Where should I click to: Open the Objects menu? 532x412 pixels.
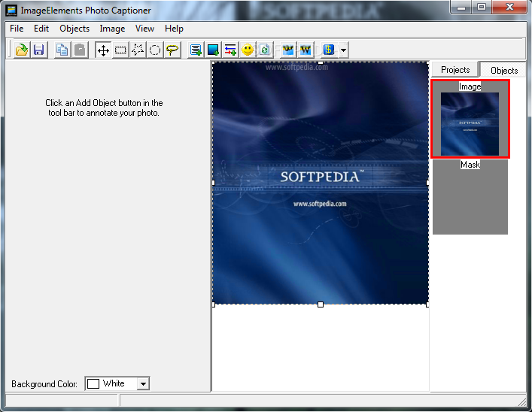[x=74, y=29]
